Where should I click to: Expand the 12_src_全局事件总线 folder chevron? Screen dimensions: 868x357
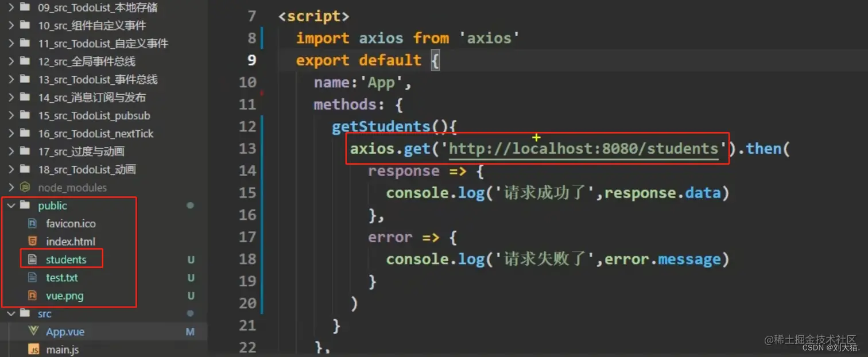click(11, 61)
